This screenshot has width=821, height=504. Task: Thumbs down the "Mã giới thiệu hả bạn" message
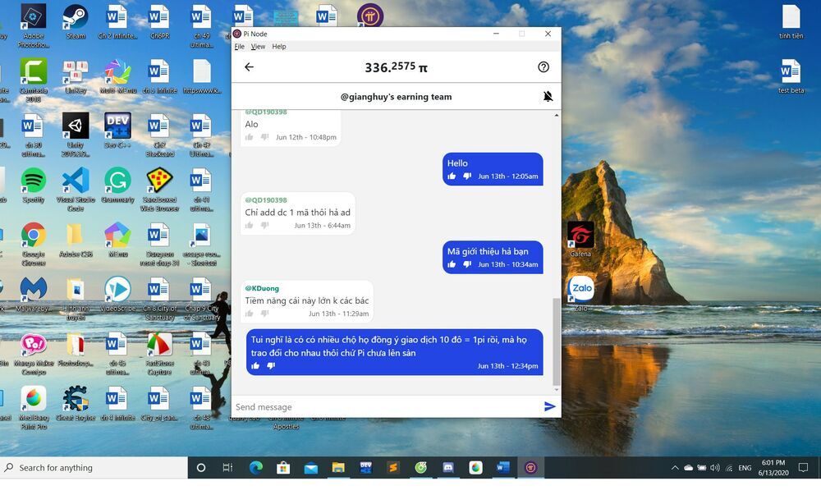[467, 264]
